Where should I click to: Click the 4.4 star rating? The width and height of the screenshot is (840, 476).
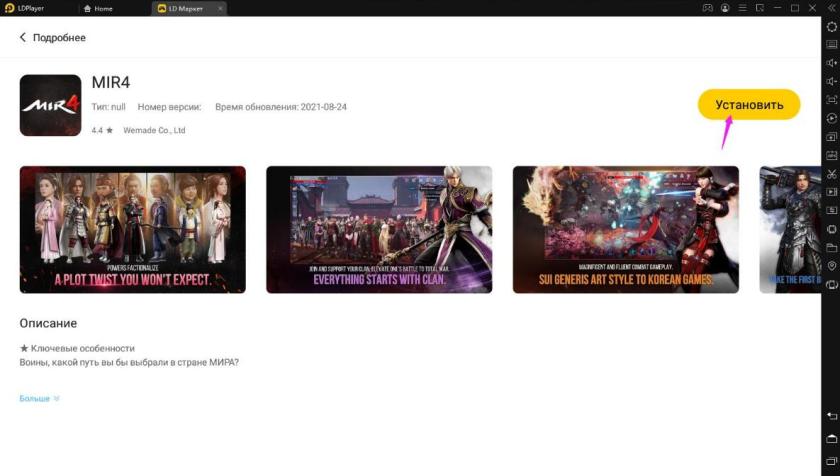[x=102, y=130]
